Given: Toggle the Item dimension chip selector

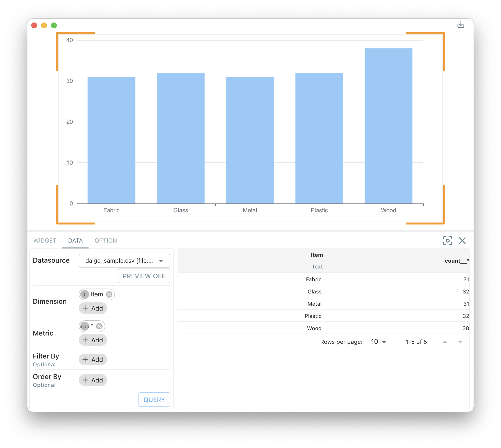Looking at the screenshot, I should 84,294.
